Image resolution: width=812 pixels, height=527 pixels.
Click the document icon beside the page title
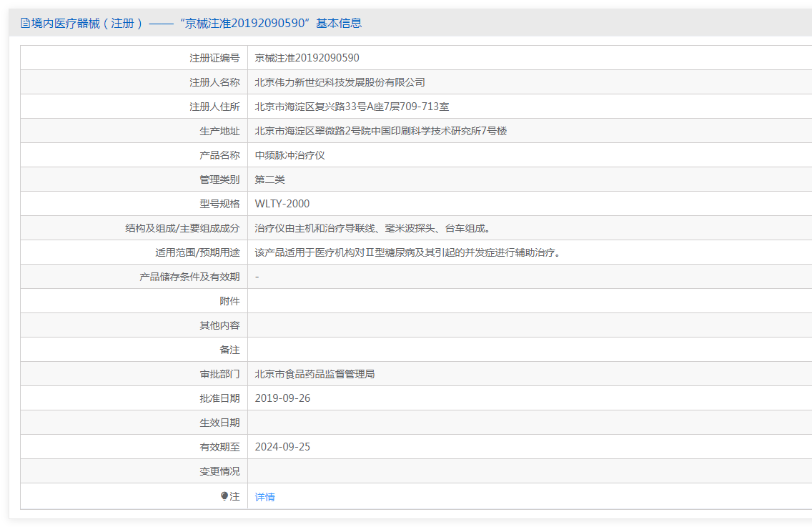[25, 23]
